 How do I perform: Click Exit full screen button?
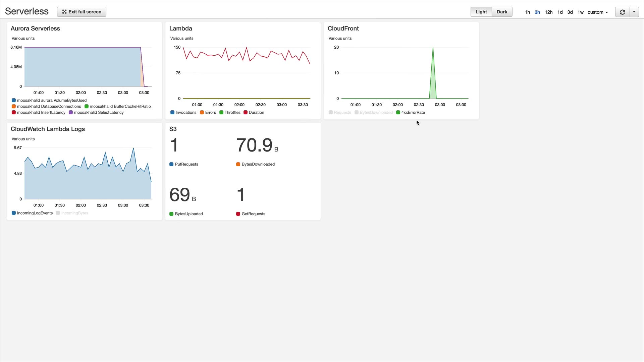point(82,12)
